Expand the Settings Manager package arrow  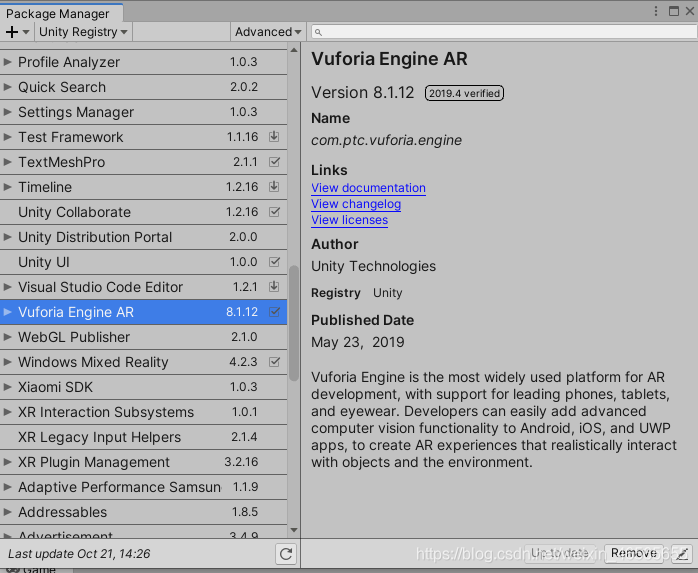point(7,111)
